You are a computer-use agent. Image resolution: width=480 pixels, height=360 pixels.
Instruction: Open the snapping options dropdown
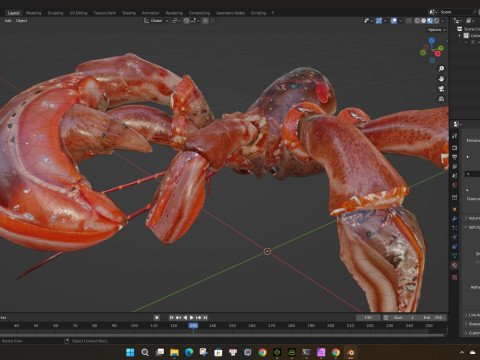195,21
